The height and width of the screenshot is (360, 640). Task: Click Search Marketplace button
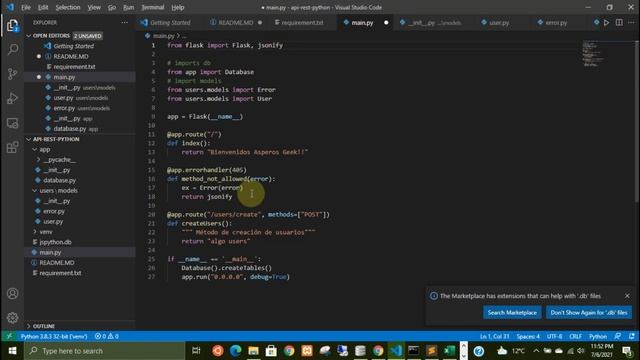[512, 313]
